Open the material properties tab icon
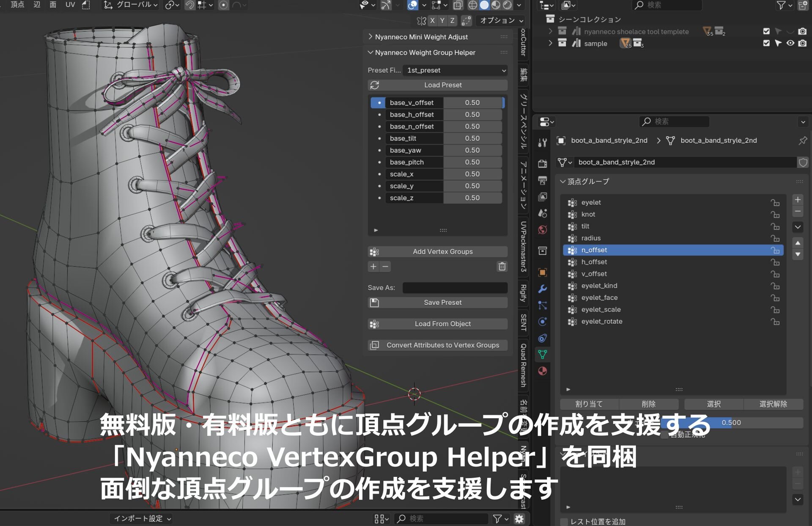The height and width of the screenshot is (526, 812). (543, 371)
